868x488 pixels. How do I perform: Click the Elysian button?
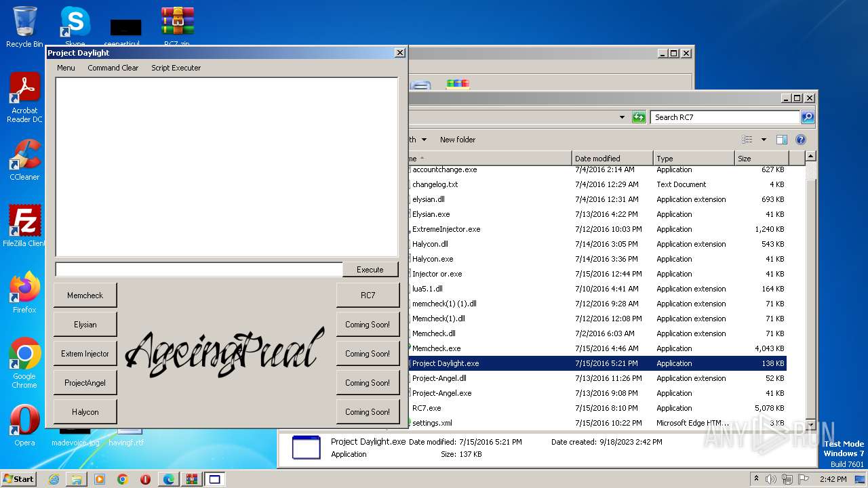85,324
